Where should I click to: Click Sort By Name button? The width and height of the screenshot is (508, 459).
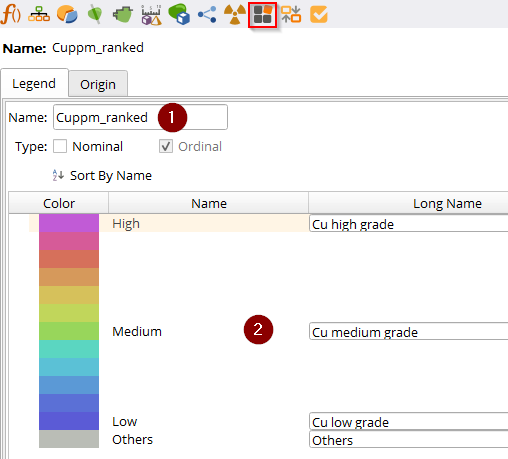[x=102, y=175]
